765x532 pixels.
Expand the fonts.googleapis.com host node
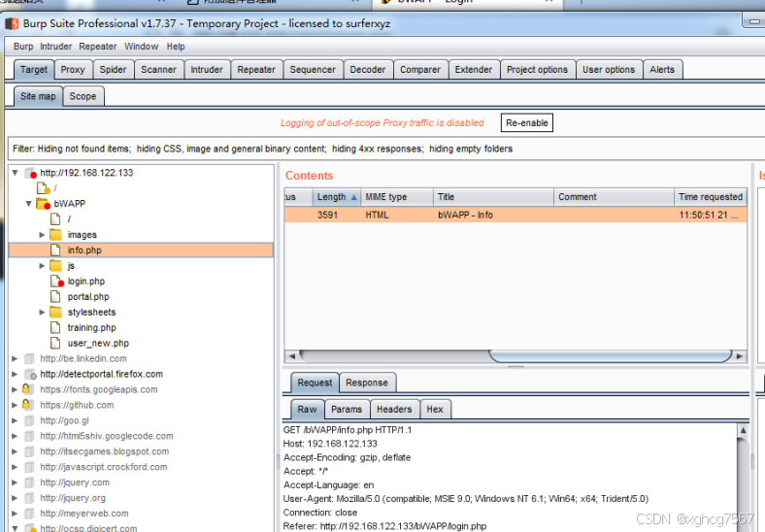point(15,389)
